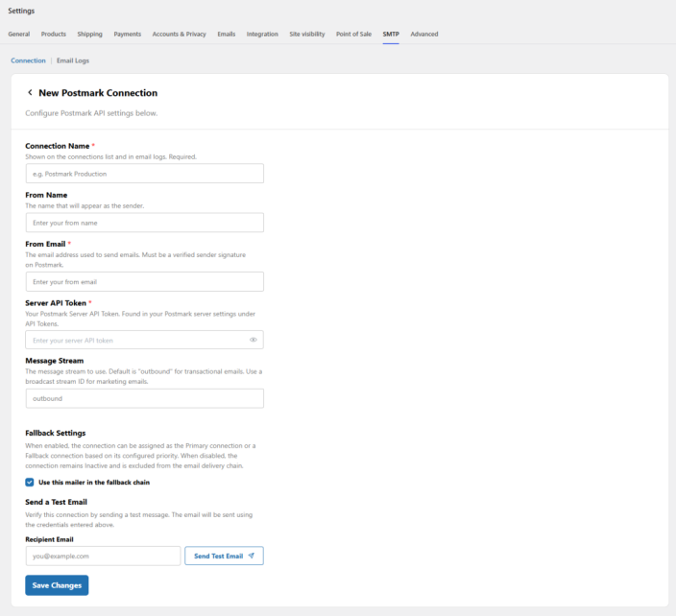Go back using the chevron arrow icon
676x616 pixels.
pos(30,92)
